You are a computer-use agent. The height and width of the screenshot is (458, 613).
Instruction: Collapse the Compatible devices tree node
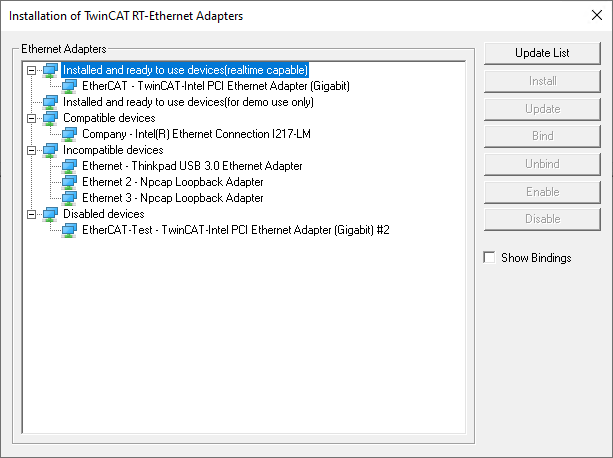click(x=33, y=118)
